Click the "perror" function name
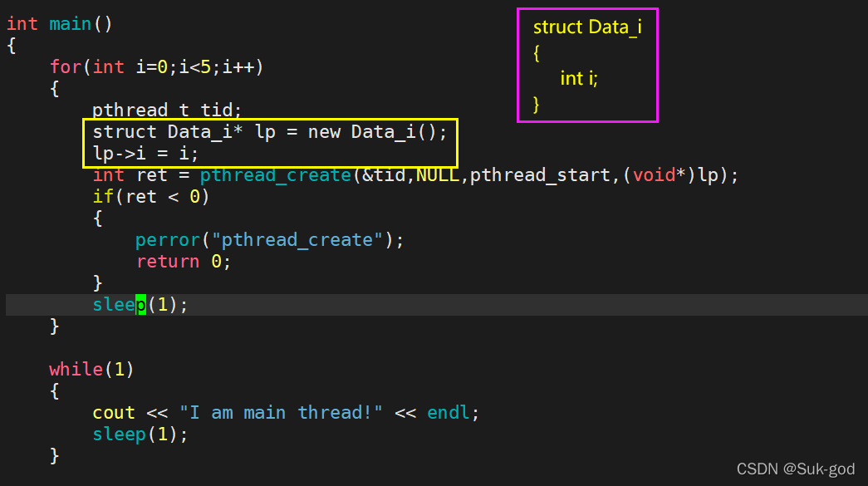868x486 pixels. [x=168, y=240]
